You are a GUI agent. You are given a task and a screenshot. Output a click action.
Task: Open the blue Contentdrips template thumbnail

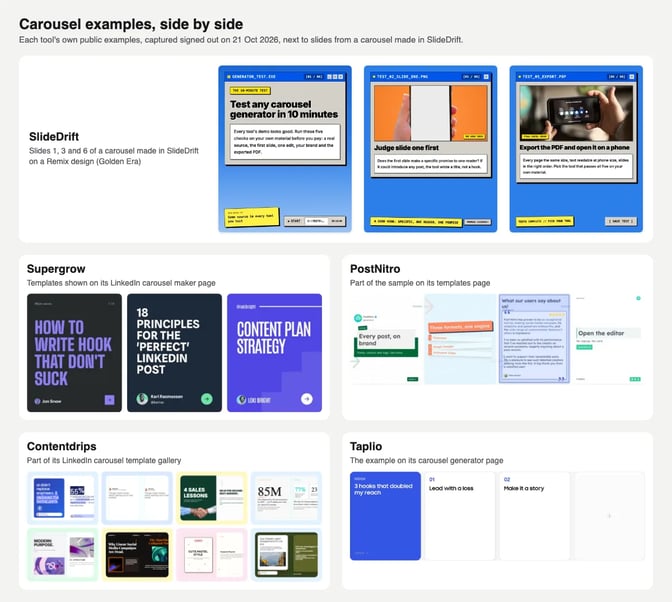(x=63, y=498)
